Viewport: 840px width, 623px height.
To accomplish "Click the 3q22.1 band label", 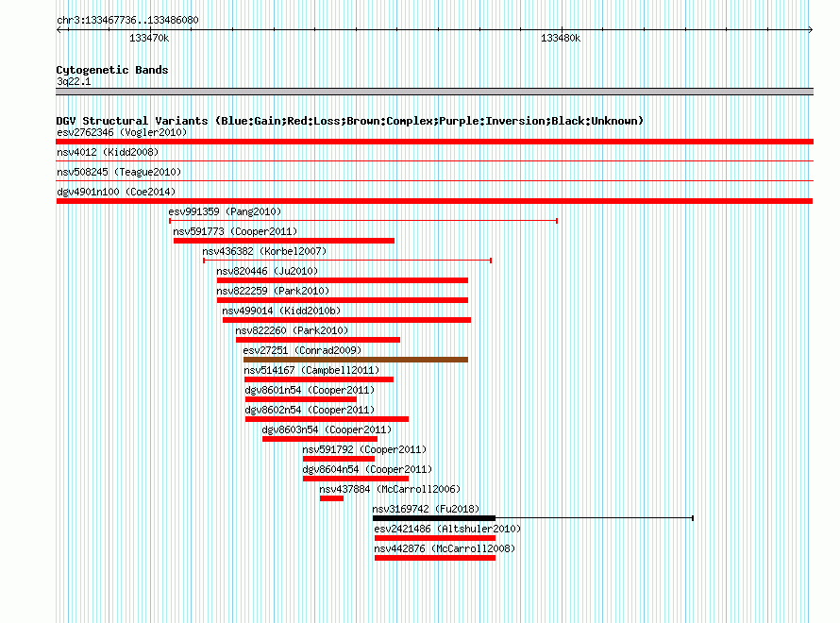I will click(74, 81).
